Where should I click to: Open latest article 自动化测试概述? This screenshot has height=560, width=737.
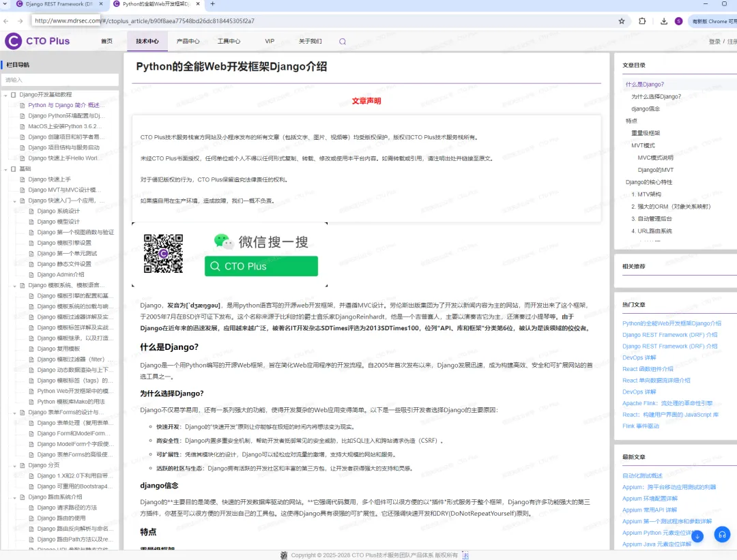point(642,476)
